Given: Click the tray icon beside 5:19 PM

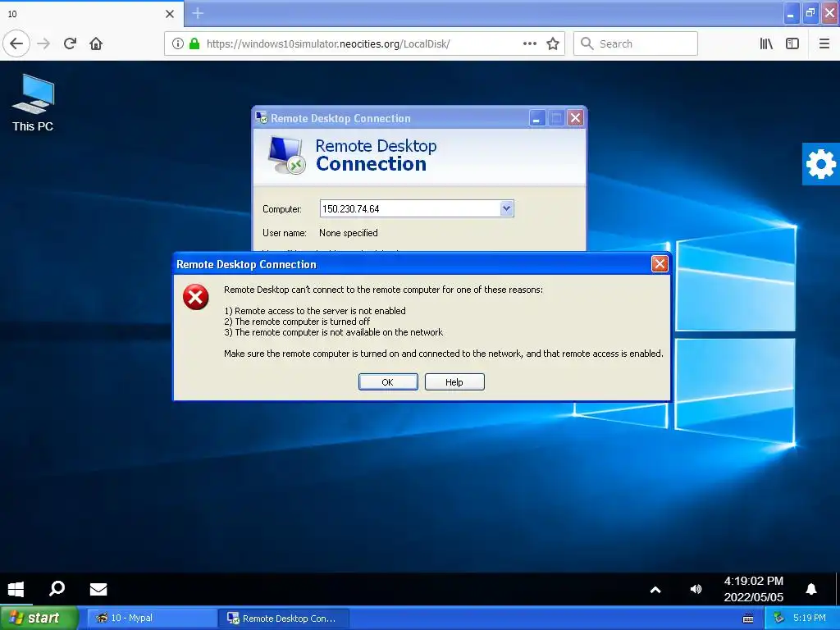Looking at the screenshot, I should (778, 619).
